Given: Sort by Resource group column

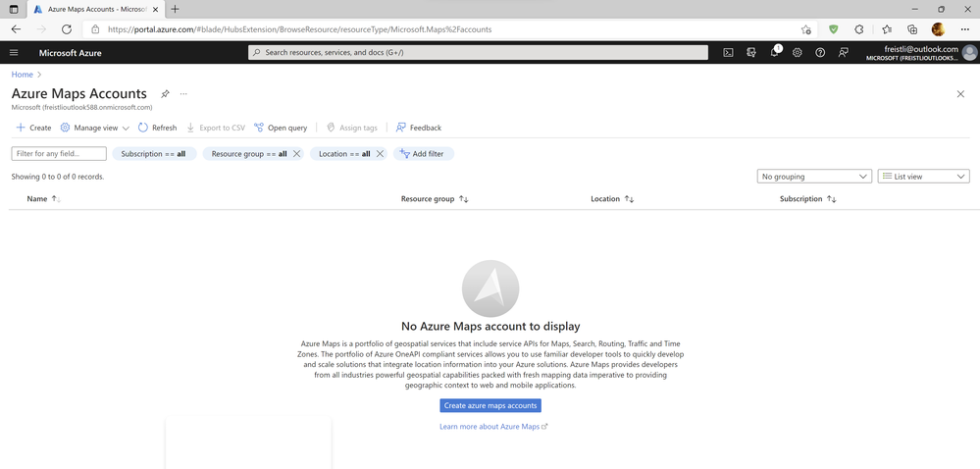Looking at the screenshot, I should (435, 199).
